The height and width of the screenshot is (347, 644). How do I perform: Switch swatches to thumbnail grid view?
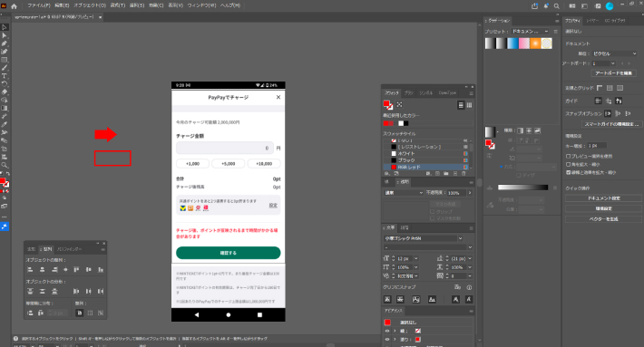(x=469, y=105)
